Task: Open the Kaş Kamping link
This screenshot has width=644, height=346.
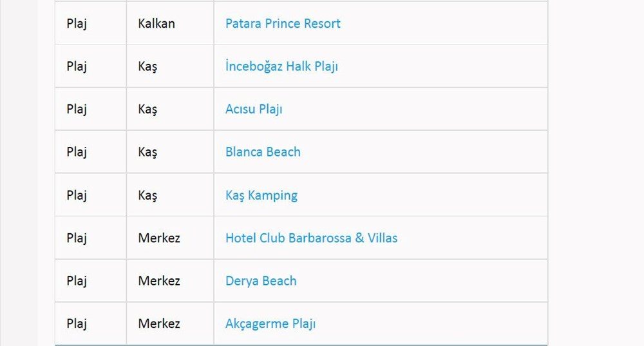Action: click(261, 195)
